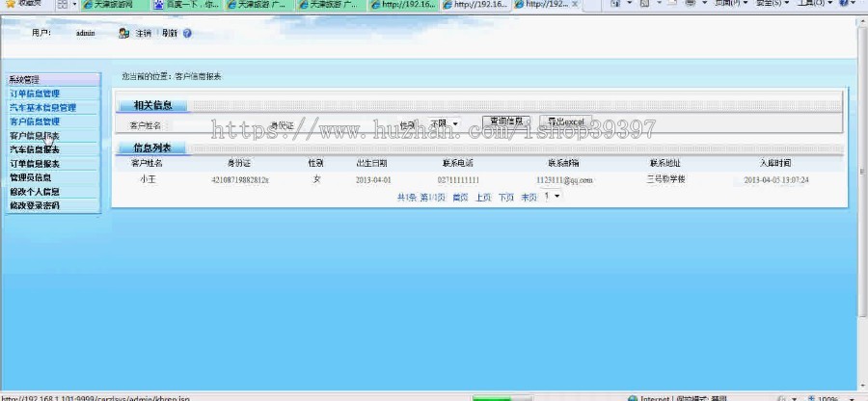The image size is (868, 401).
Task: Open the page number dropdown showing 1
Action: pos(552,196)
